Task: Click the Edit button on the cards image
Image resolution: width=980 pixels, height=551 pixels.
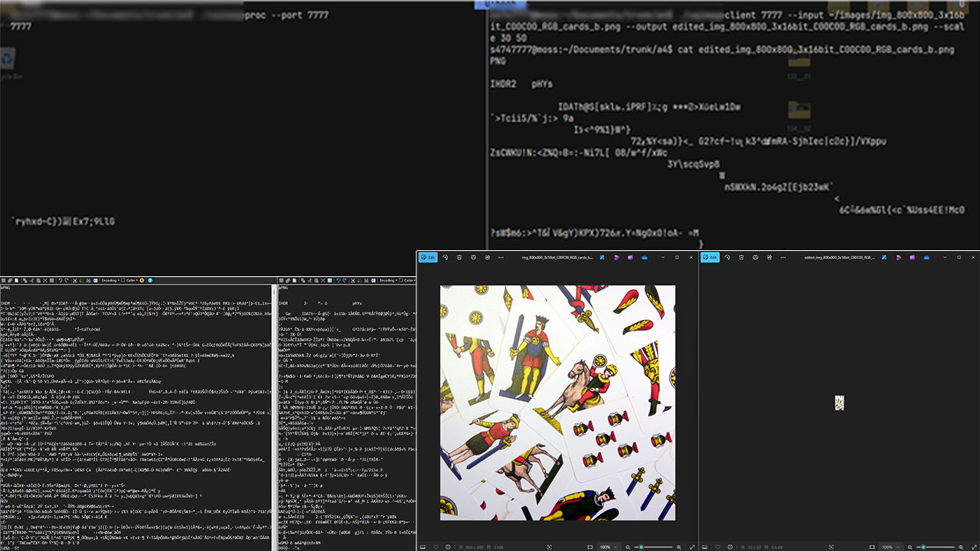Action: pos(430,257)
